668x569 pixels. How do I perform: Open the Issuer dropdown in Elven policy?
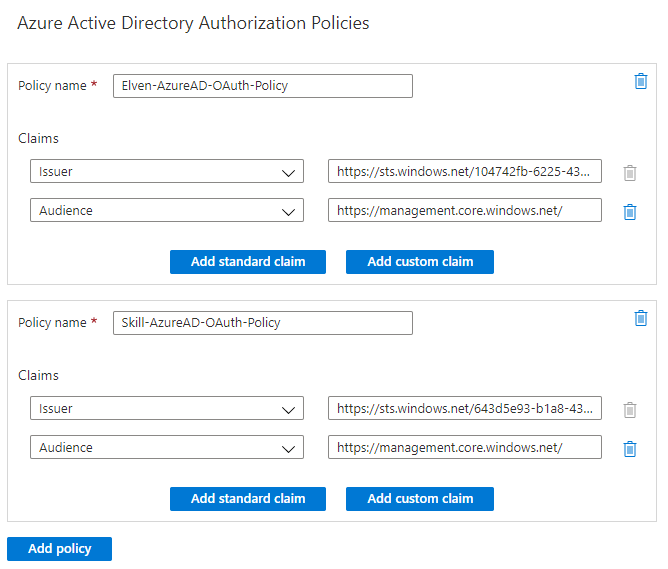pyautogui.click(x=167, y=171)
